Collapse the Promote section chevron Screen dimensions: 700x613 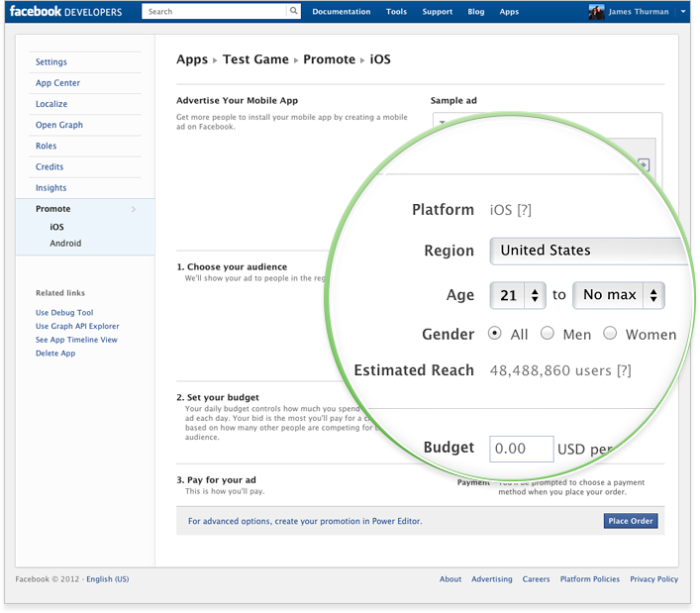134,209
